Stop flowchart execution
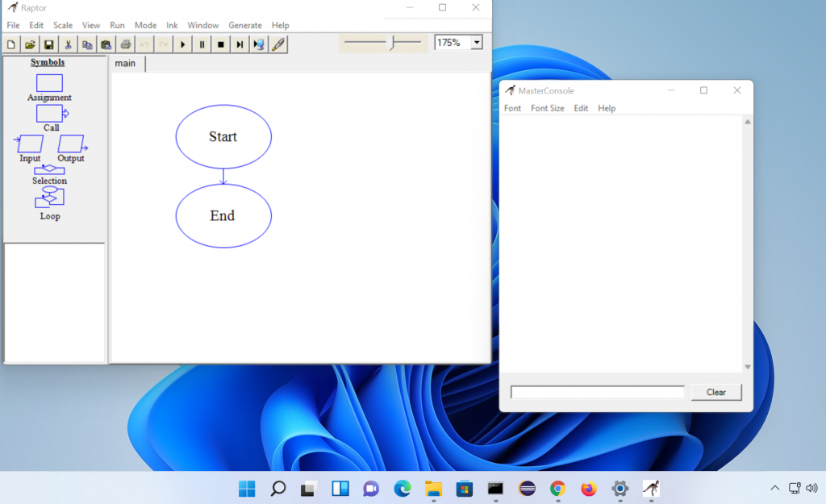 pos(219,44)
